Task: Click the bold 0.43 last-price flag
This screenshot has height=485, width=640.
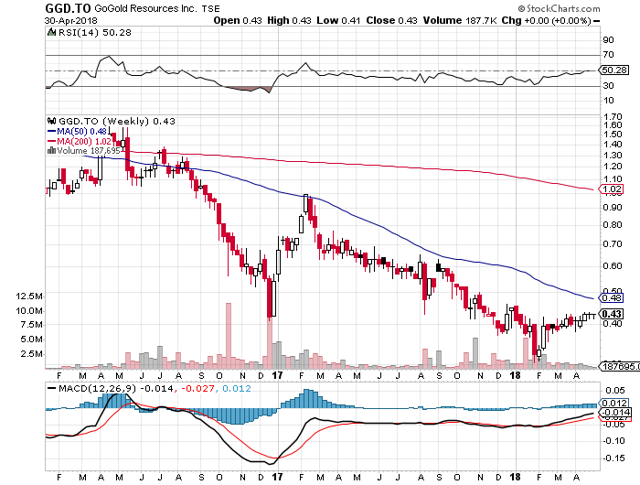Action: [x=611, y=314]
